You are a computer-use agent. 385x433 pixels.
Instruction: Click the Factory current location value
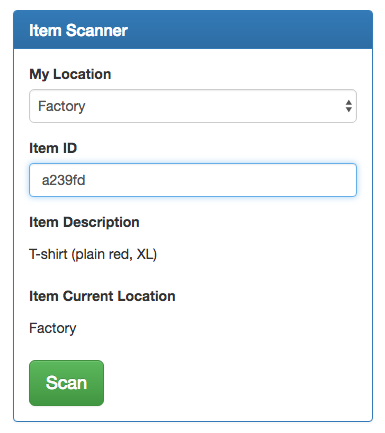pyautogui.click(x=53, y=328)
